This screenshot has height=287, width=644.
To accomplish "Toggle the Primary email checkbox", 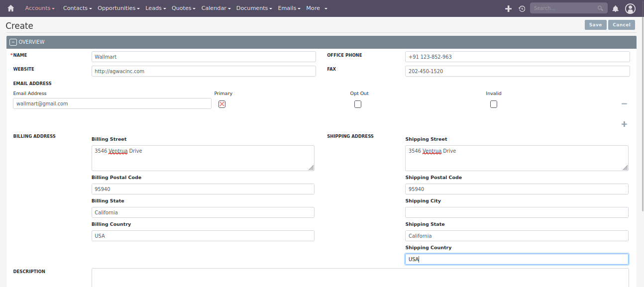I will click(222, 104).
